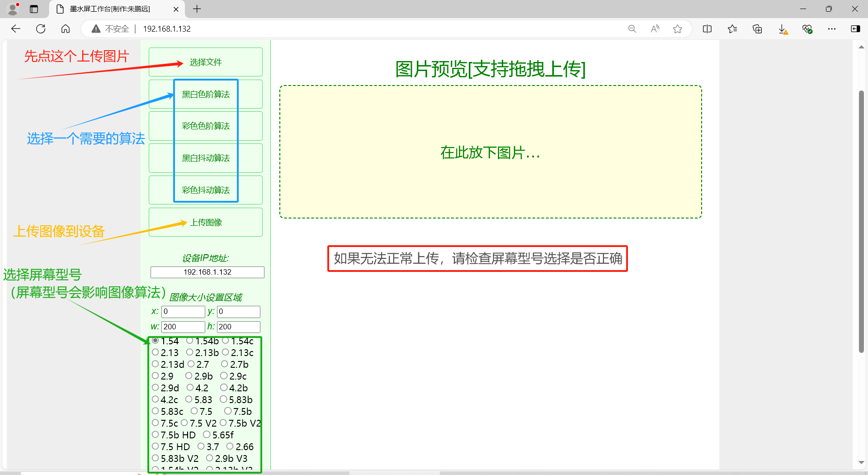Click the 选择文件 button
Screen dimensions: 868x475
click(x=206, y=62)
